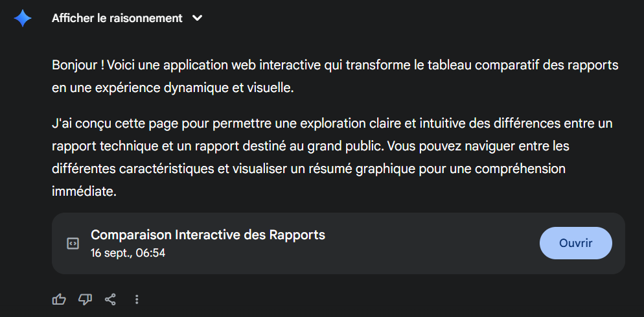Image resolution: width=644 pixels, height=317 pixels.
Task: Like the response with thumbs up
Action: point(59,299)
